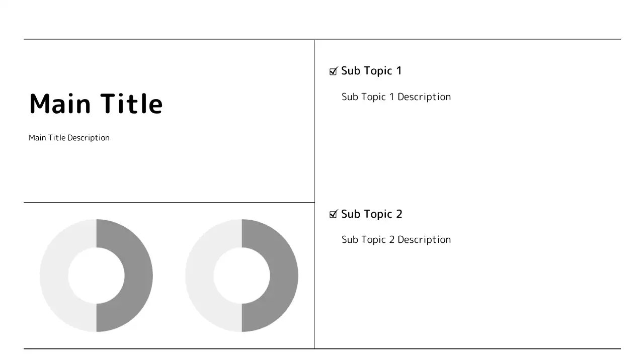Click the center hole of right donut chart

coord(242,276)
